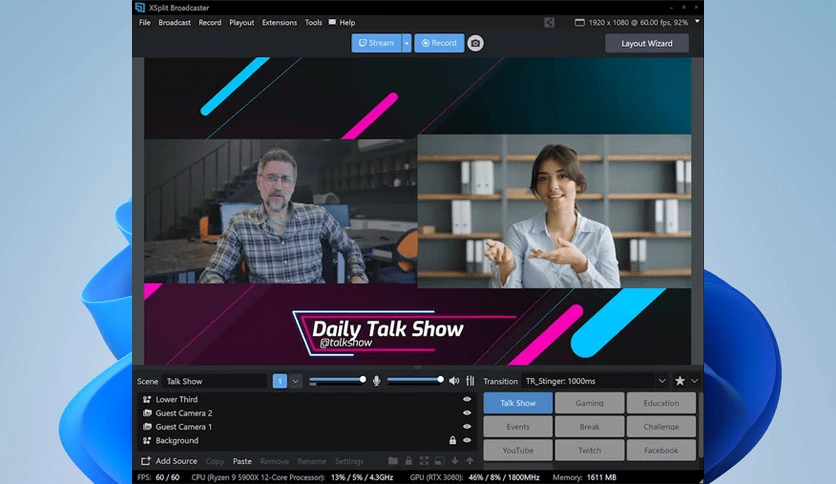Select the active Talk Show scene button
Image resolution: width=836 pixels, height=484 pixels.
[x=518, y=403]
